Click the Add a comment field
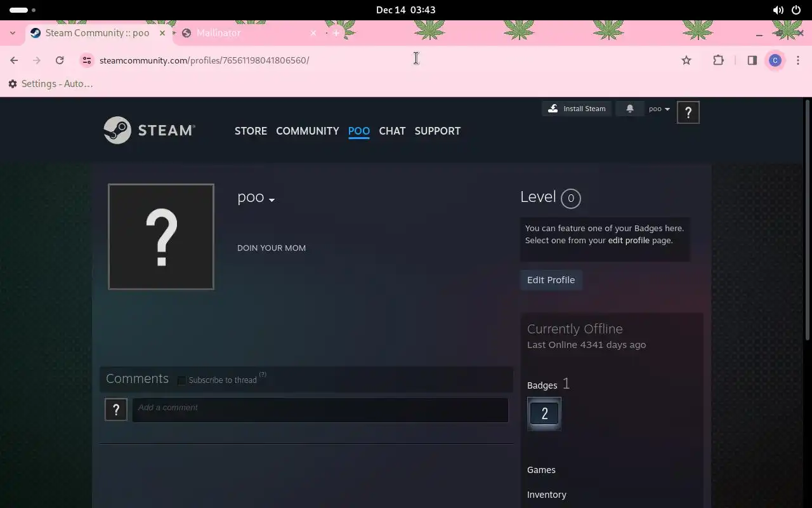Screen dimensions: 812x508 point(320,410)
